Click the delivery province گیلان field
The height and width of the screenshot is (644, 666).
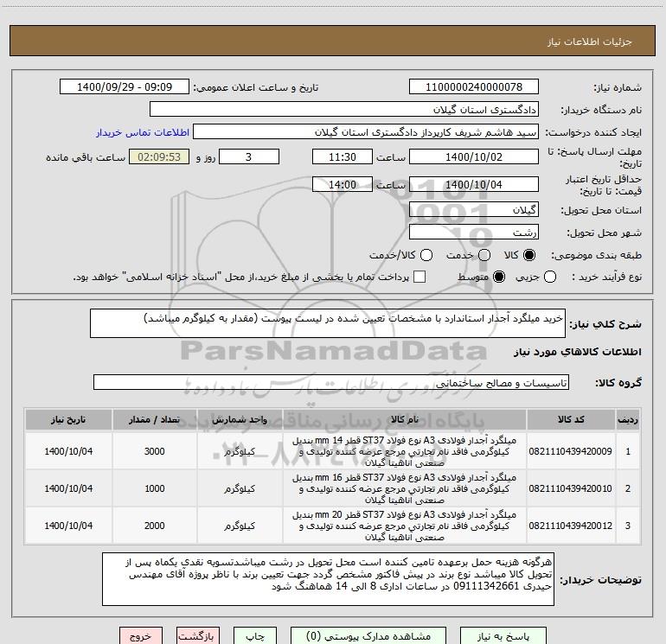pos(474,210)
